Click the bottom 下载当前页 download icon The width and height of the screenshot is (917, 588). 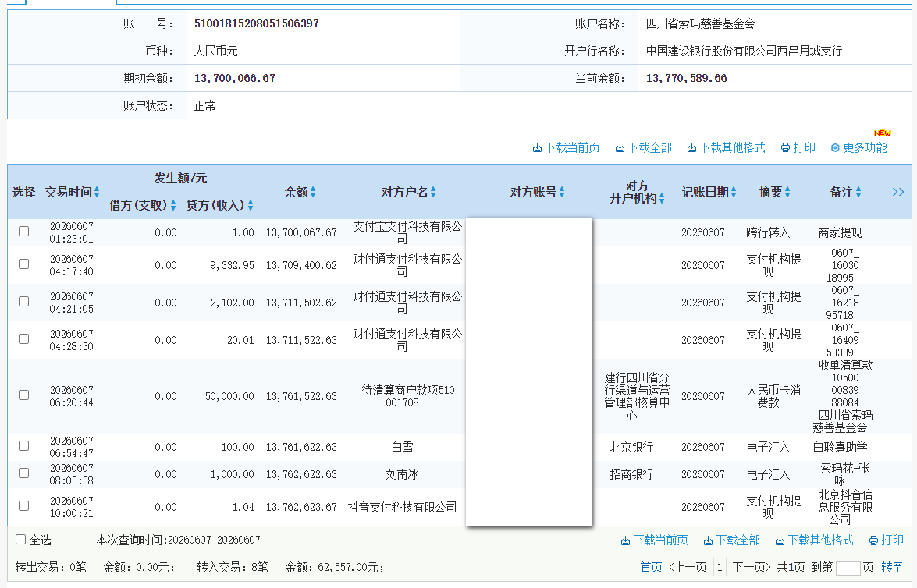(x=625, y=540)
